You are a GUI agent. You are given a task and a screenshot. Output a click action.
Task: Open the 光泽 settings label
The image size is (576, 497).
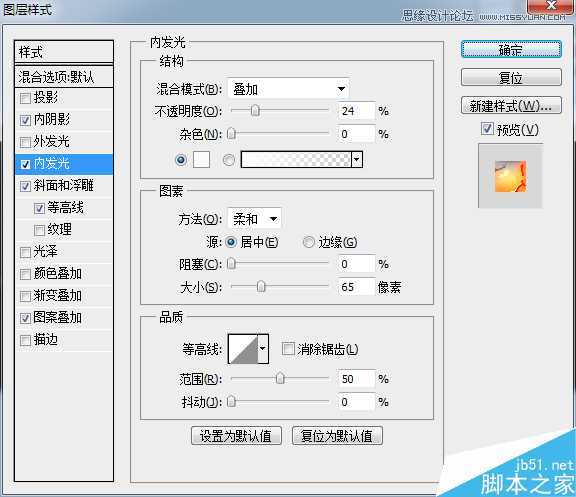point(46,252)
